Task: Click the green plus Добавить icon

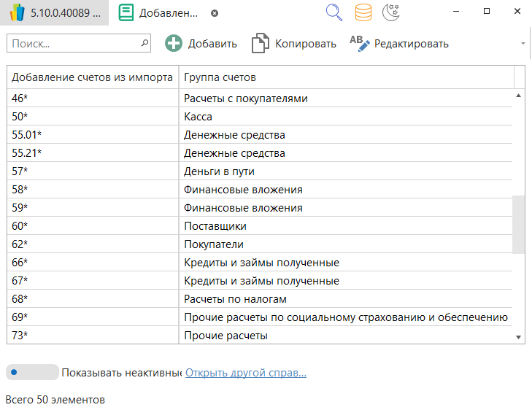Action: [174, 44]
